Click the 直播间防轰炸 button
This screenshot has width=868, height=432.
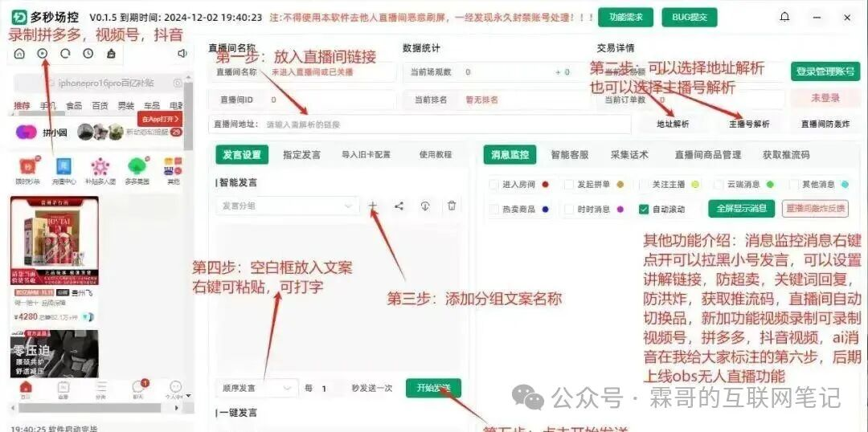825,124
